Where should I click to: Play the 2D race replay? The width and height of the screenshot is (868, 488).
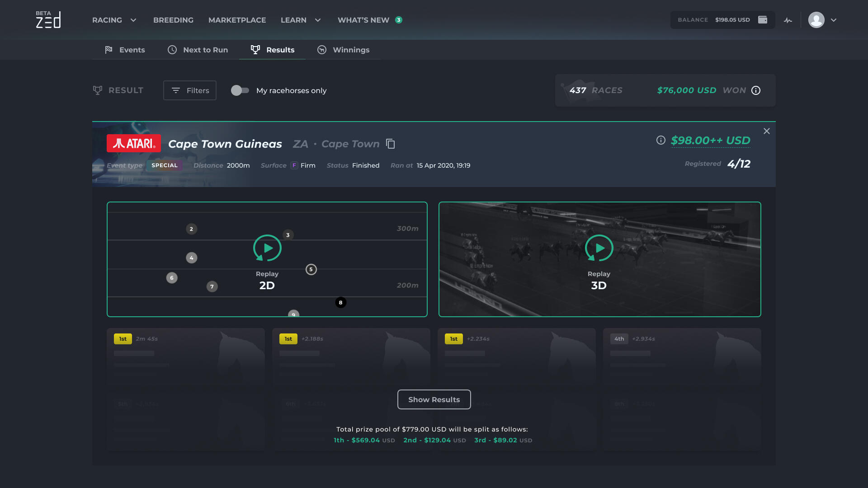(267, 248)
